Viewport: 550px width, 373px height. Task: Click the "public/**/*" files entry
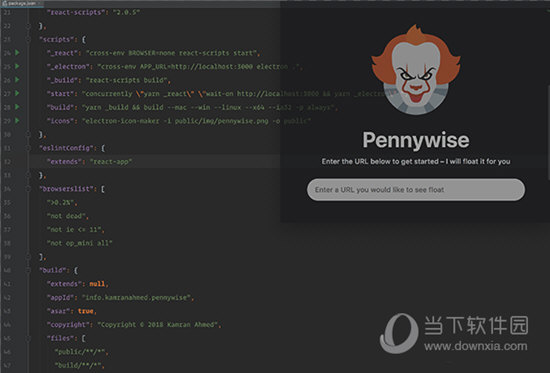click(x=80, y=352)
